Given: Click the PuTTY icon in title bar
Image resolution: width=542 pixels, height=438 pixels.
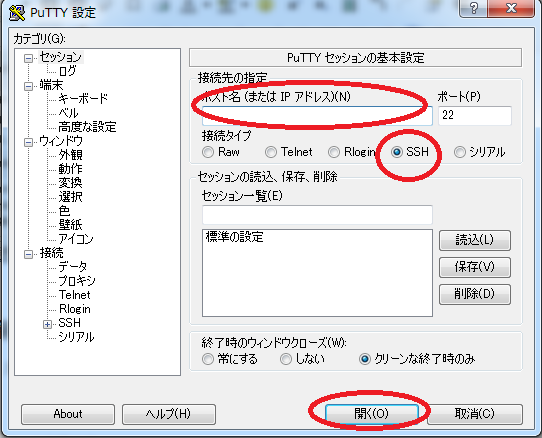Looking at the screenshot, I should [17, 12].
